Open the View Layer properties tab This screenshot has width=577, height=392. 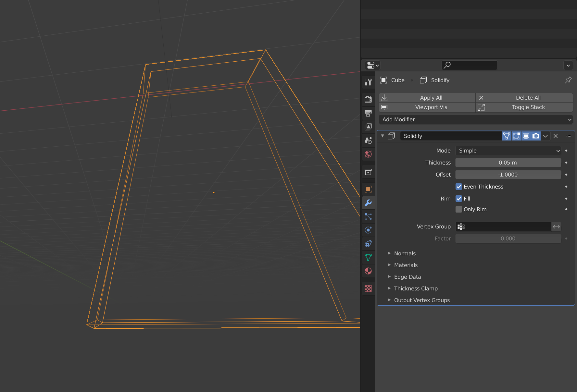point(368,127)
